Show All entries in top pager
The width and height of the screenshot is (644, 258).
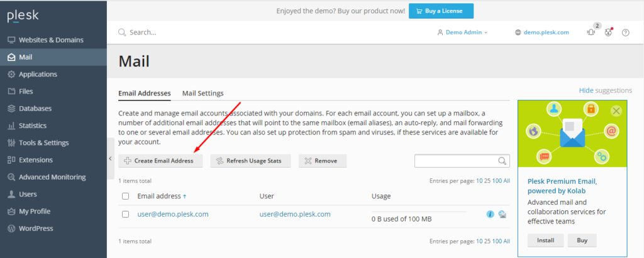[x=507, y=181]
